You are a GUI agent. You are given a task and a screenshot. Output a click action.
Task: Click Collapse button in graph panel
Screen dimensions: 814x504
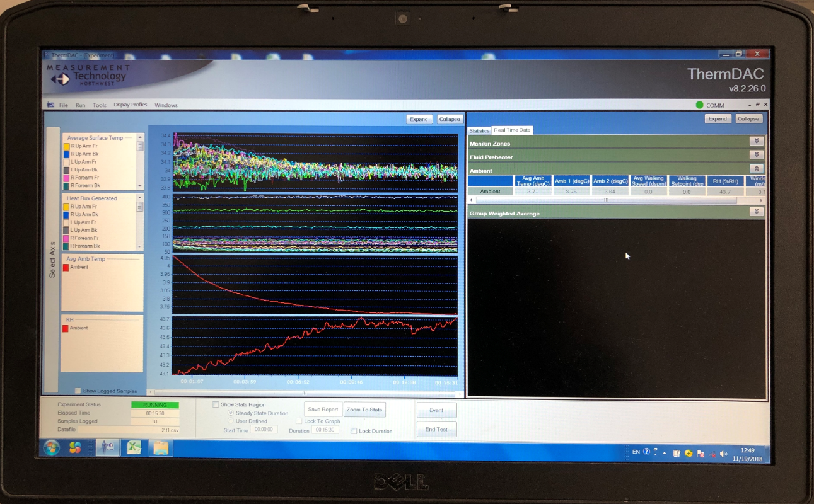(450, 119)
